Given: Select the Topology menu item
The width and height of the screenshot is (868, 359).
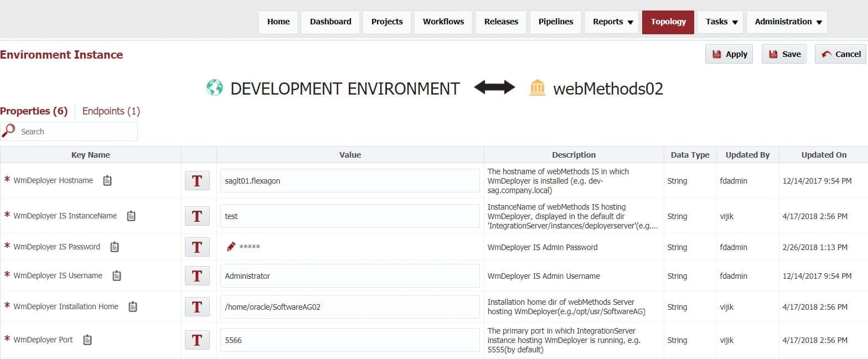Looking at the screenshot, I should pyautogui.click(x=668, y=22).
